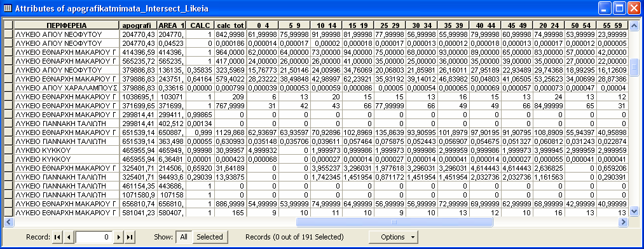
Task: Select the calc_tot column header
Action: click(230, 25)
